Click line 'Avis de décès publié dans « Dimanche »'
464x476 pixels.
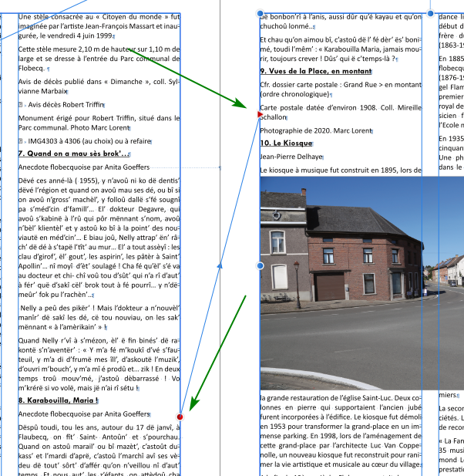(x=99, y=82)
